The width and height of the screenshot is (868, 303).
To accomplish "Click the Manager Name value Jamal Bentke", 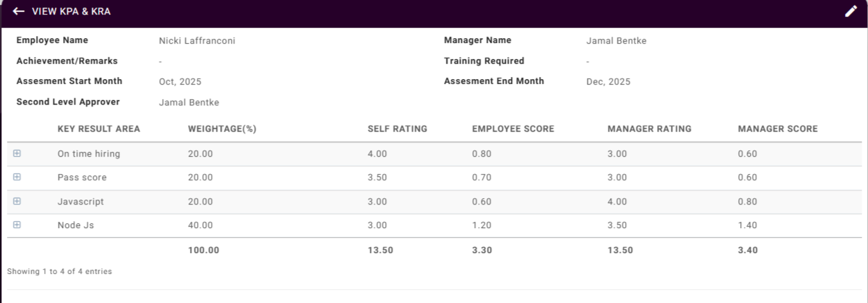I will (x=616, y=41).
